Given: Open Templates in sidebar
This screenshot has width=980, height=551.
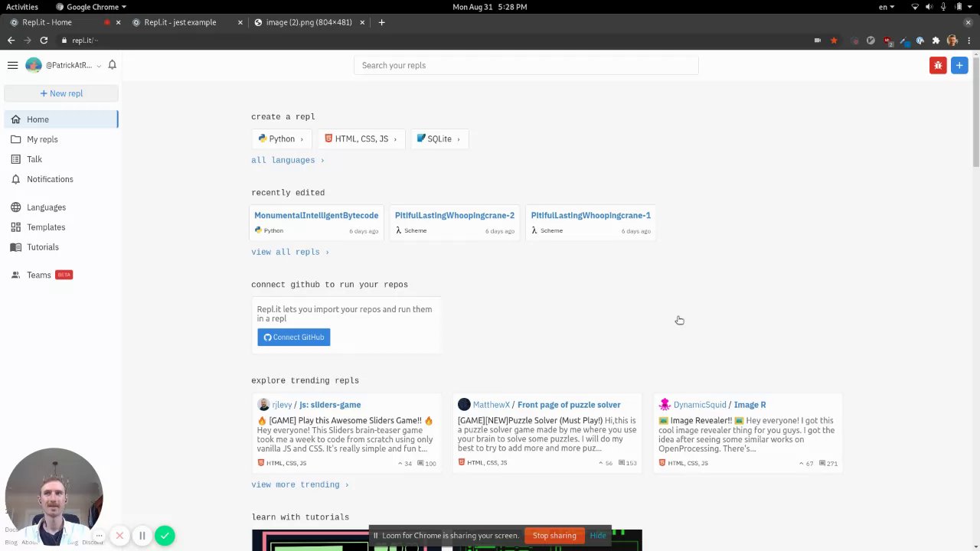Looking at the screenshot, I should tap(61, 227).
